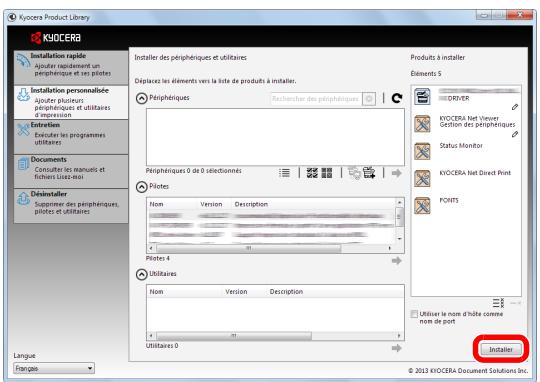The height and width of the screenshot is (382, 540).
Task: Click the search settings icon beside device search
Action: coord(369,99)
